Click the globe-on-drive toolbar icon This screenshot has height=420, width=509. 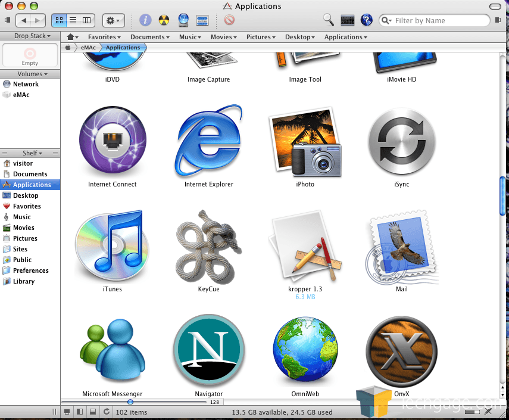(x=183, y=20)
